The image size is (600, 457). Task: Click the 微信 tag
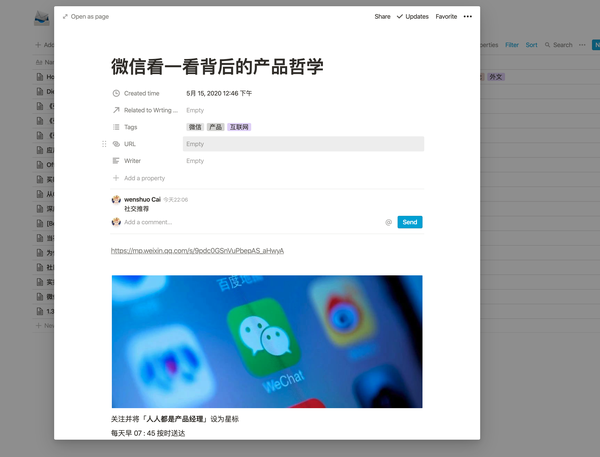click(195, 127)
